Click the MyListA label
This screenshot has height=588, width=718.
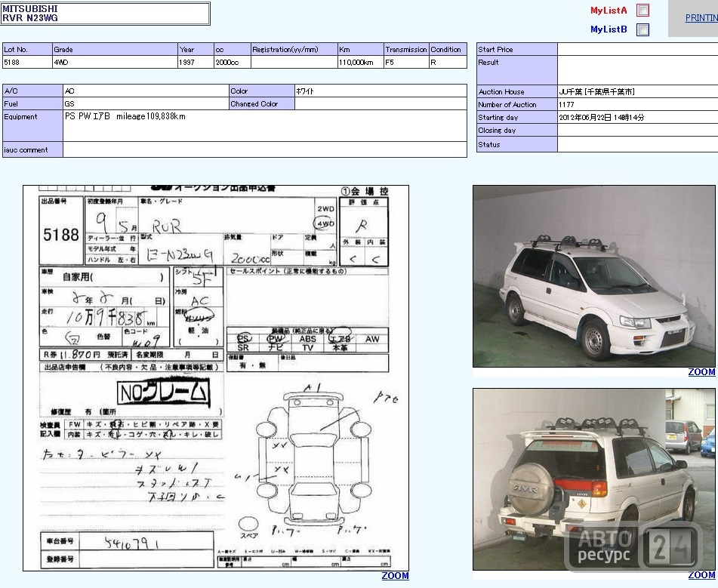609,10
